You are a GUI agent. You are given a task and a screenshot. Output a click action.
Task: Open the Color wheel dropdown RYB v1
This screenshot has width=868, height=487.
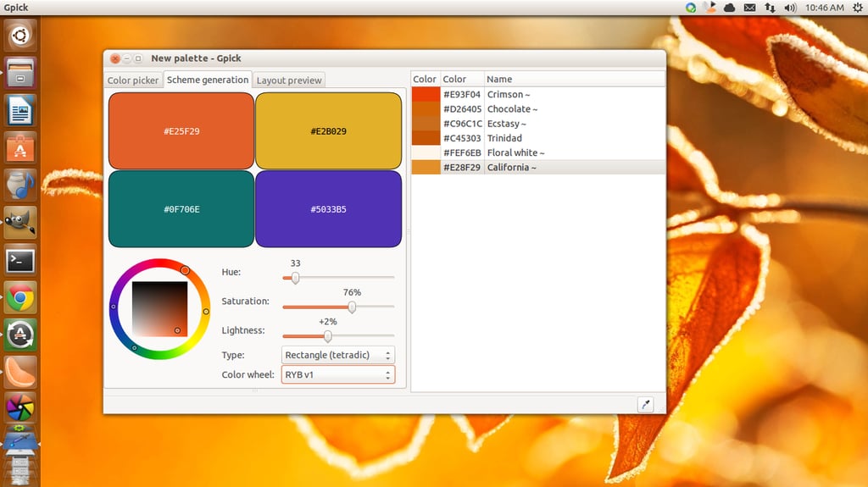tap(338, 374)
